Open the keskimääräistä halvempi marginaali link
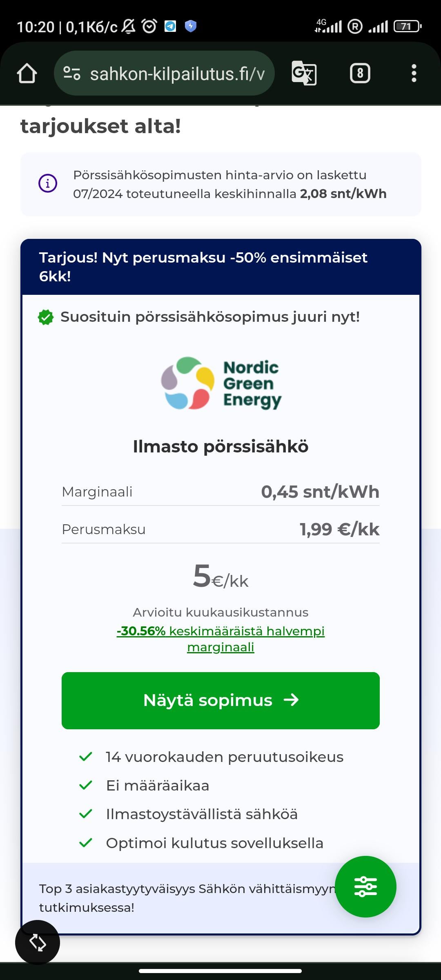This screenshot has height=980, width=441. 220,639
